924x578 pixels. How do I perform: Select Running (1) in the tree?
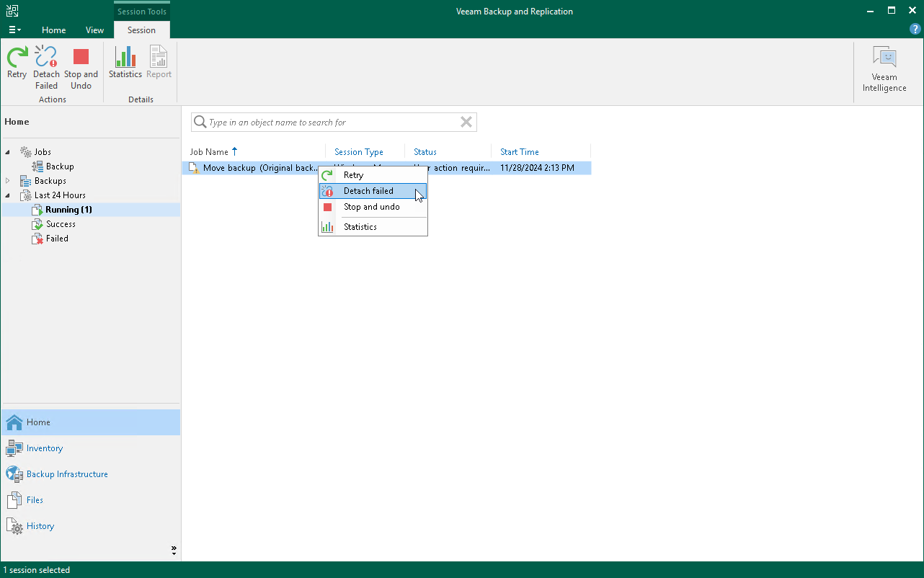click(68, 210)
